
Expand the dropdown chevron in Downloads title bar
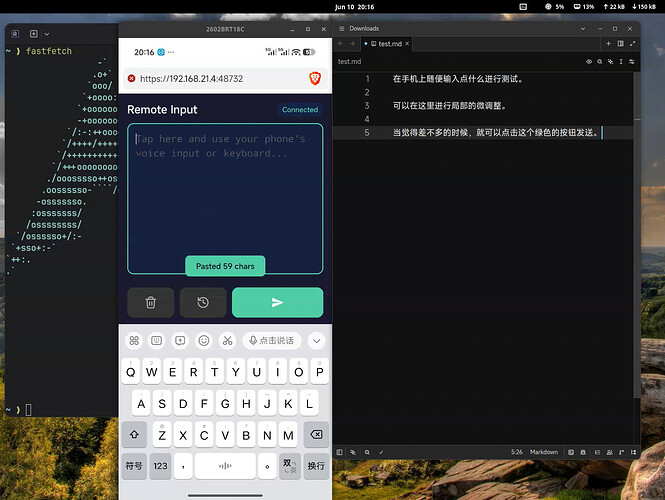[583, 29]
